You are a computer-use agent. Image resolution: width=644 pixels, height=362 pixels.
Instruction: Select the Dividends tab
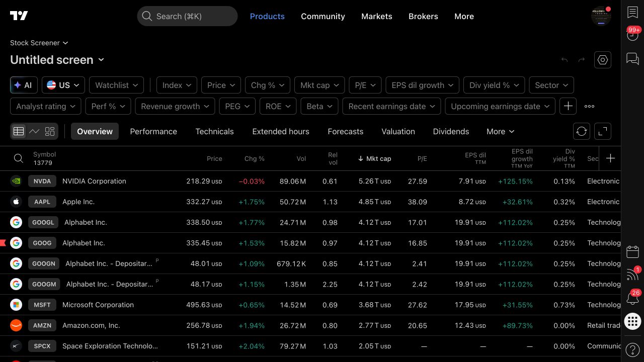pos(451,131)
